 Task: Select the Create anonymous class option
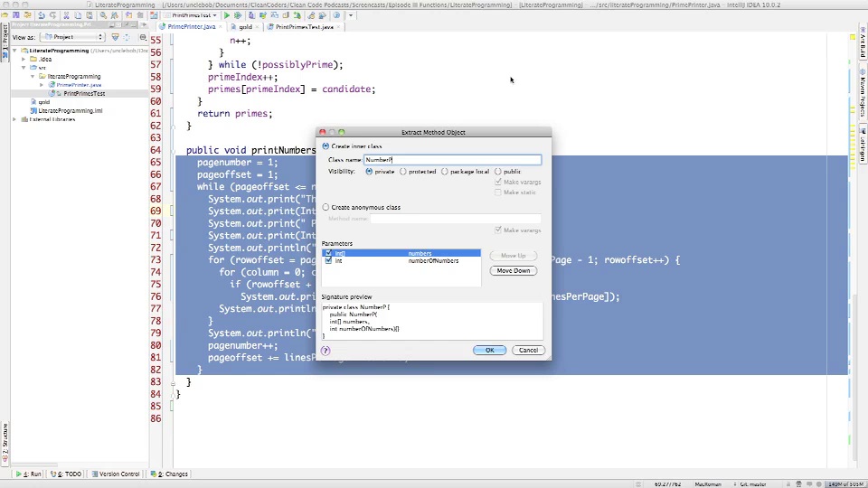325,207
